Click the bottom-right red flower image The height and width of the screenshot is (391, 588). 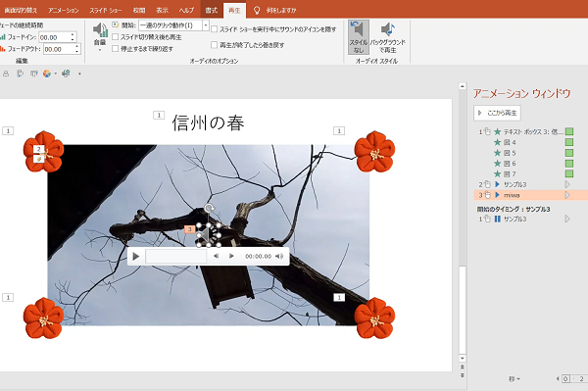click(374, 318)
